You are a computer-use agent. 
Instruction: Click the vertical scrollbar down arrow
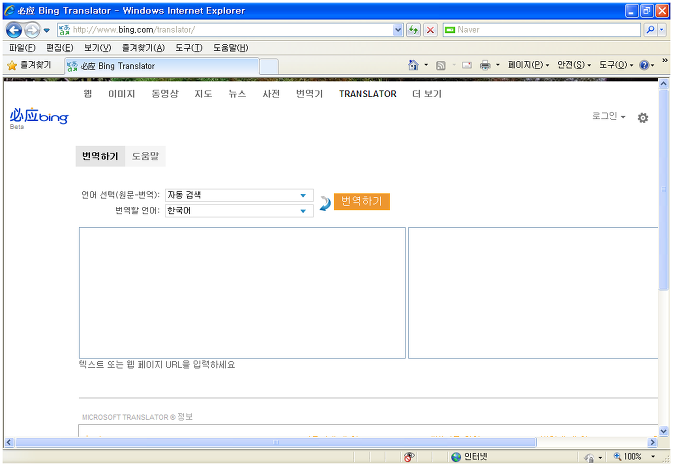[x=664, y=431]
